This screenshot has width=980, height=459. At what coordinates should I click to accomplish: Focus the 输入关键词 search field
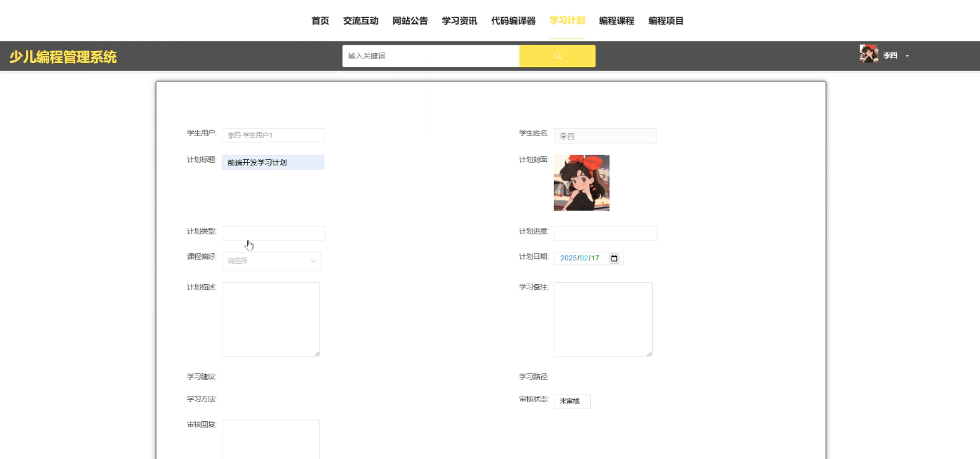pyautogui.click(x=431, y=56)
